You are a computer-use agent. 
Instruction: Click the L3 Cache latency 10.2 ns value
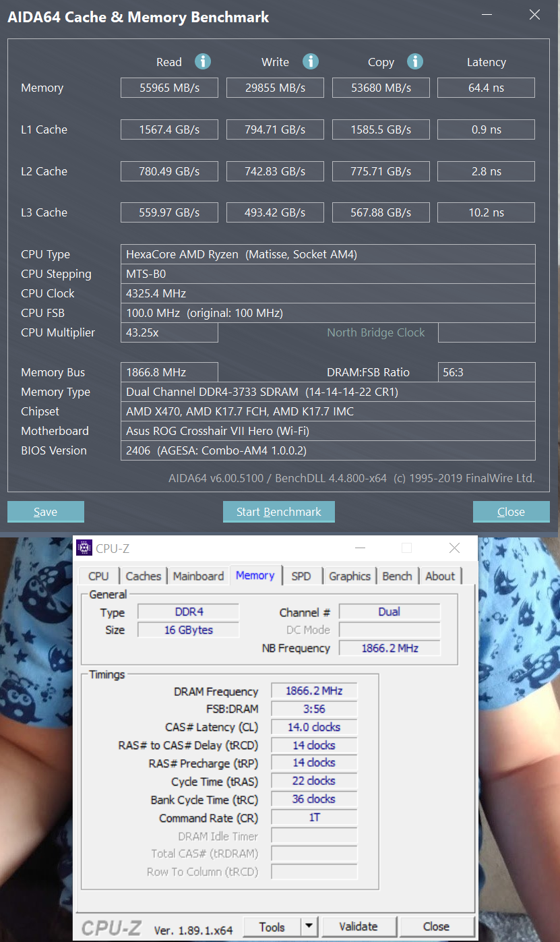487,212
